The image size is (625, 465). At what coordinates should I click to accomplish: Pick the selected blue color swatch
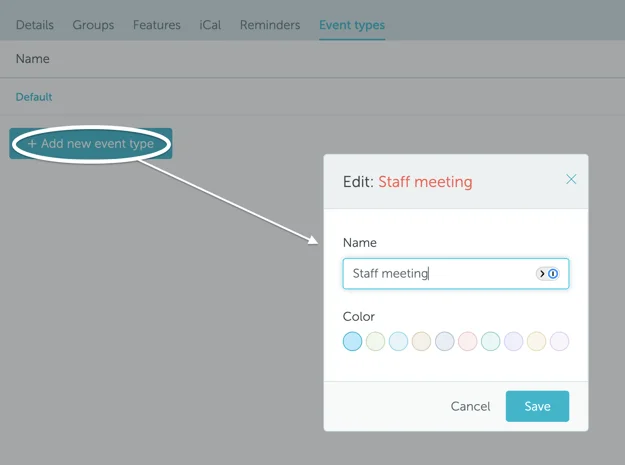pos(352,342)
